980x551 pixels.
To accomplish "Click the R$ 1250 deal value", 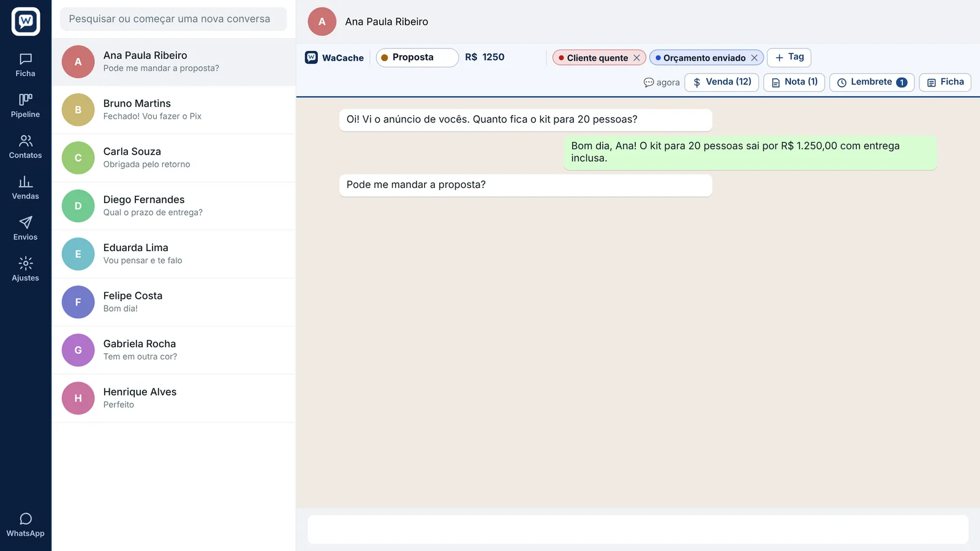I will tap(484, 57).
